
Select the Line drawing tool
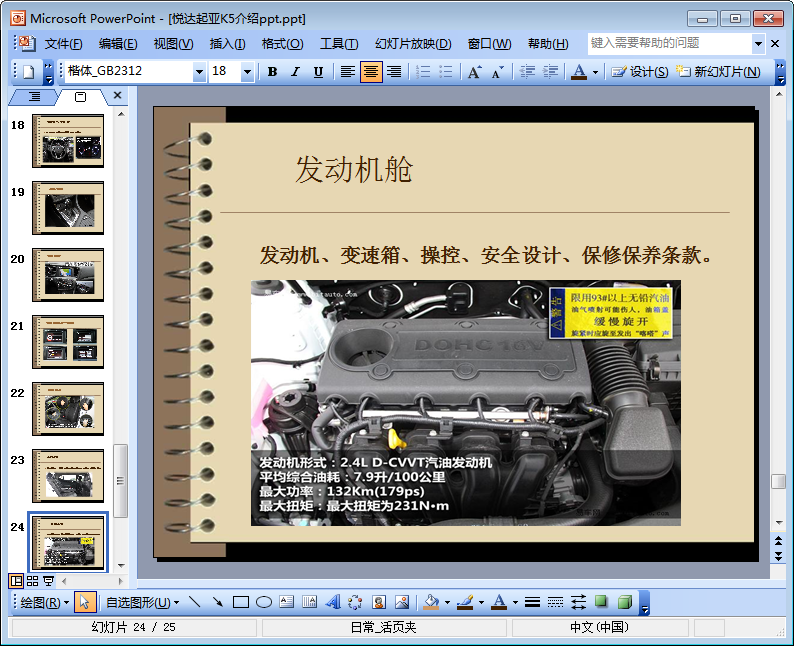tap(194, 602)
